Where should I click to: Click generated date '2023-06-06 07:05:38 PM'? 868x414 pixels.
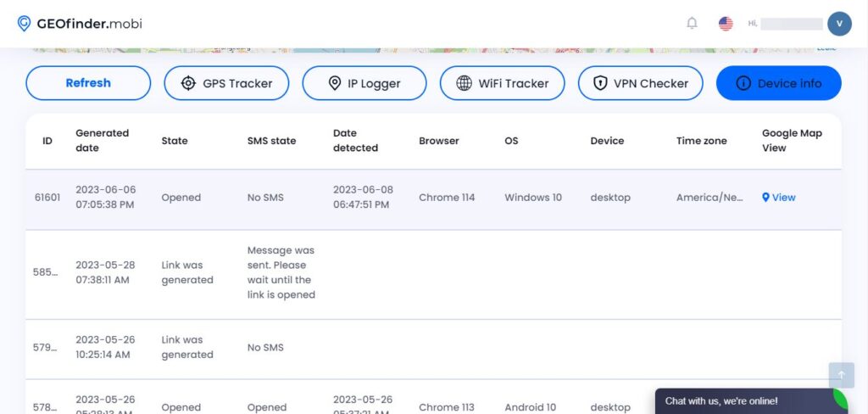click(x=106, y=198)
